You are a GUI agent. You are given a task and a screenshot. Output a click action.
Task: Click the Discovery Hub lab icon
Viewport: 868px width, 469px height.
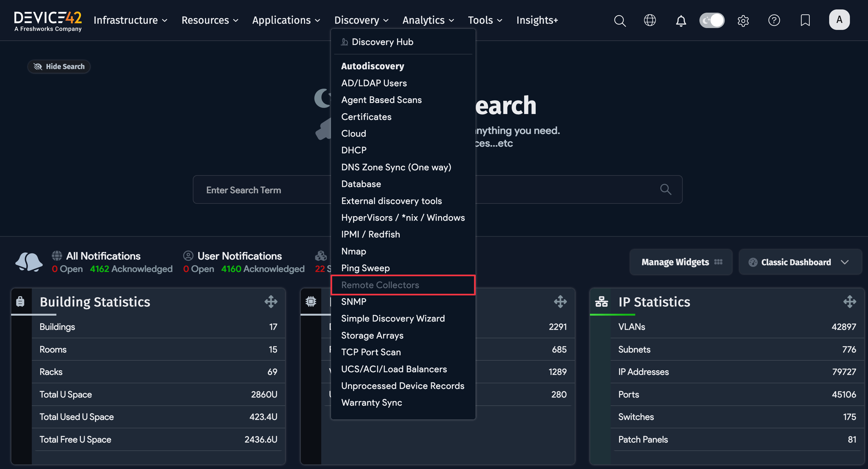pos(344,42)
